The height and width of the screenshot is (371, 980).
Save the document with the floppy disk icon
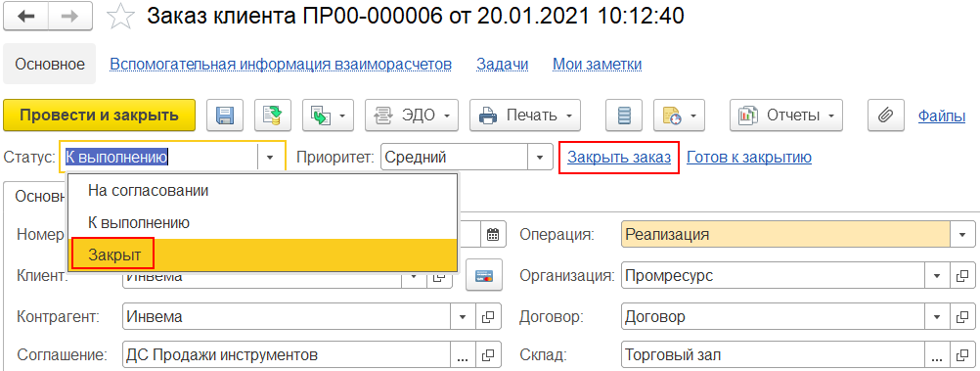[224, 116]
